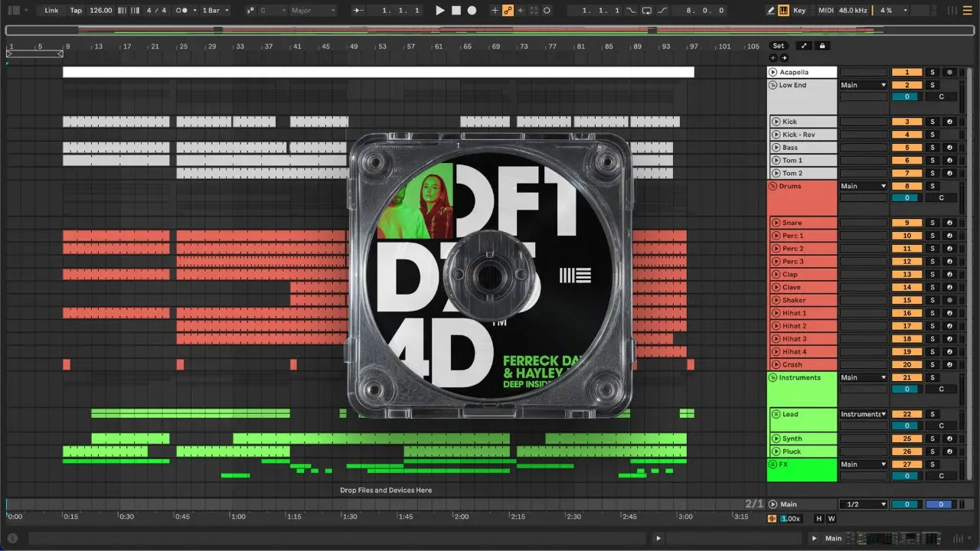Click the Stop button in transport
This screenshot has height=551, width=980.
[x=456, y=11]
